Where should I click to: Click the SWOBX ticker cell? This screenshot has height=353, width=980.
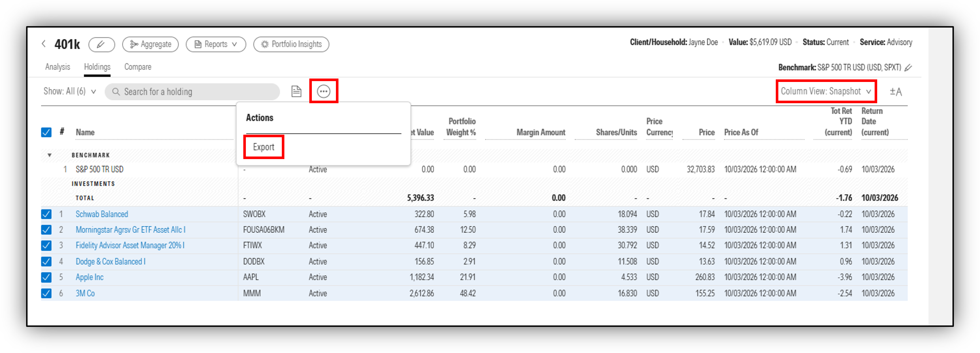(254, 214)
